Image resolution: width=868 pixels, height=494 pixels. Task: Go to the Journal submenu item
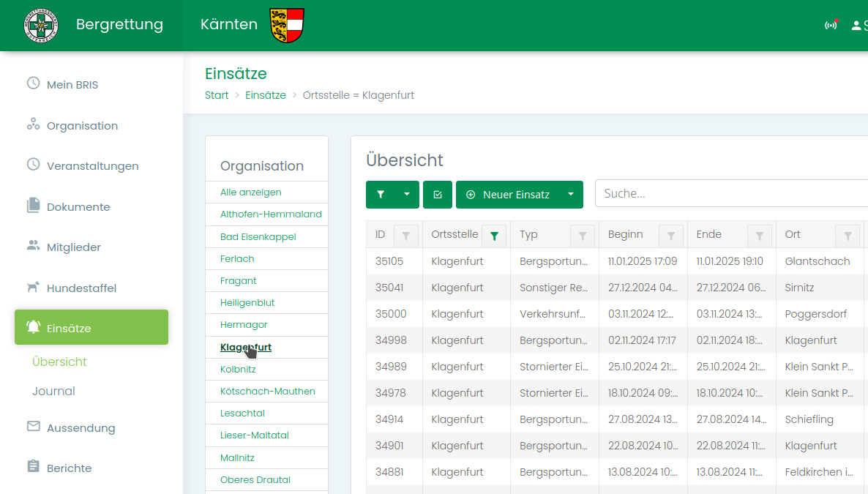click(x=53, y=392)
